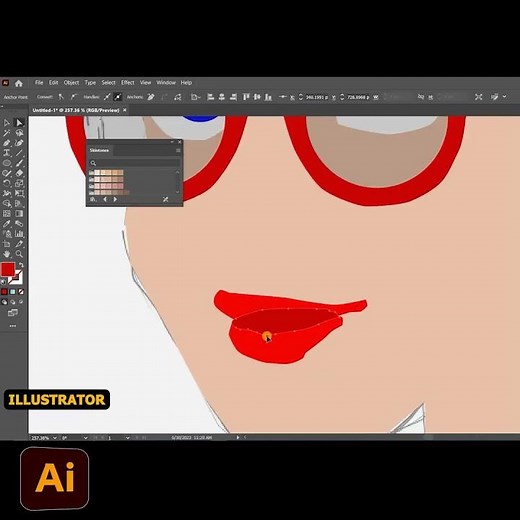Convert anchor points to smooth
The width and height of the screenshot is (520, 520).
[74, 97]
